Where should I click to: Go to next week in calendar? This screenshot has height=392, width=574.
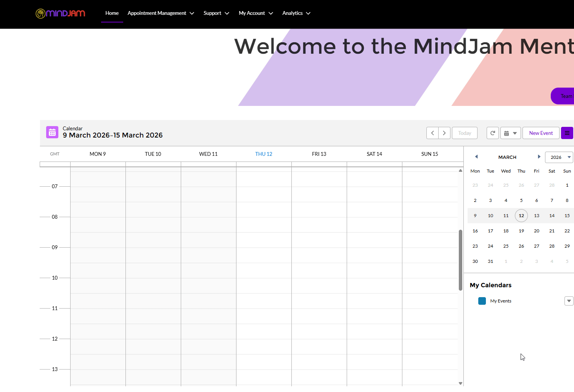444,133
